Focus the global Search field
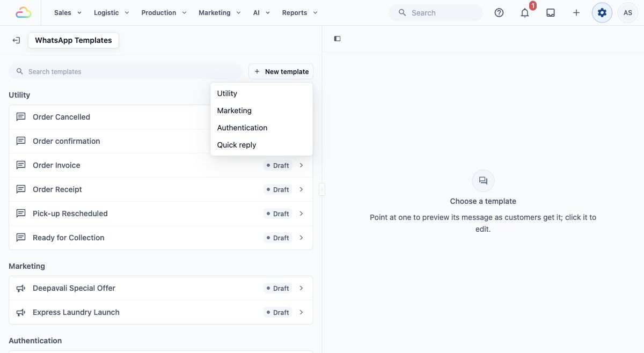This screenshot has height=353, width=644. (x=436, y=12)
